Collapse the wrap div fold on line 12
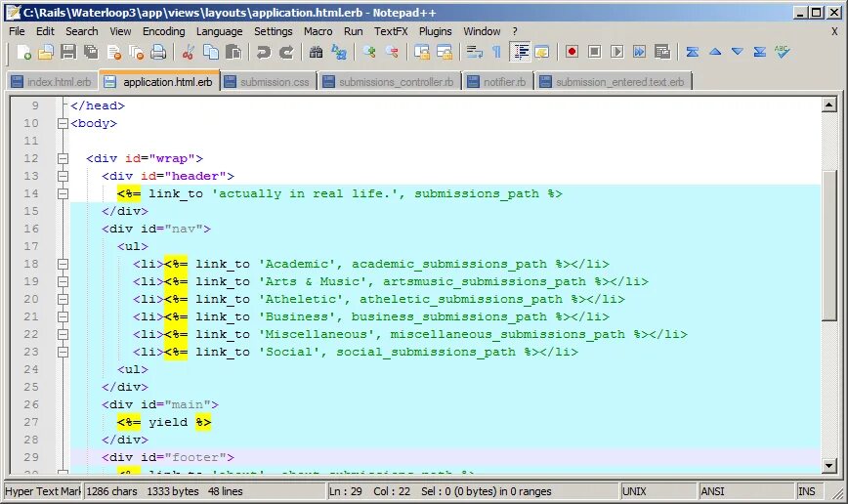Image resolution: width=848 pixels, height=504 pixels. (x=63, y=158)
